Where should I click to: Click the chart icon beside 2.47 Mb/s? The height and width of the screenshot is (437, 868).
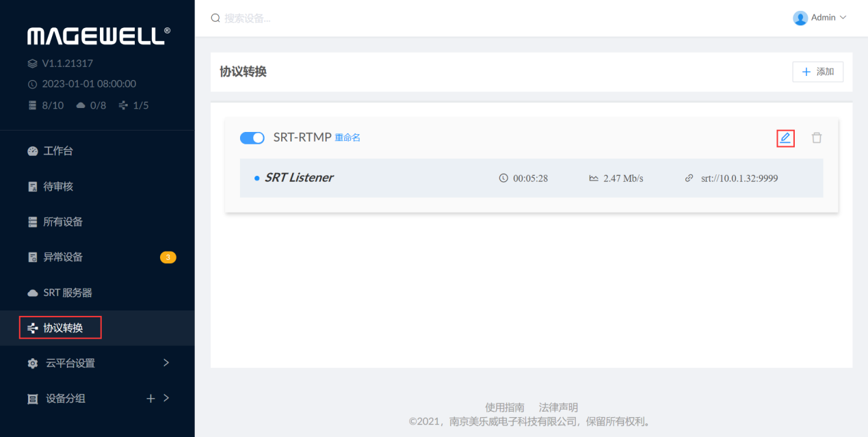(x=594, y=178)
